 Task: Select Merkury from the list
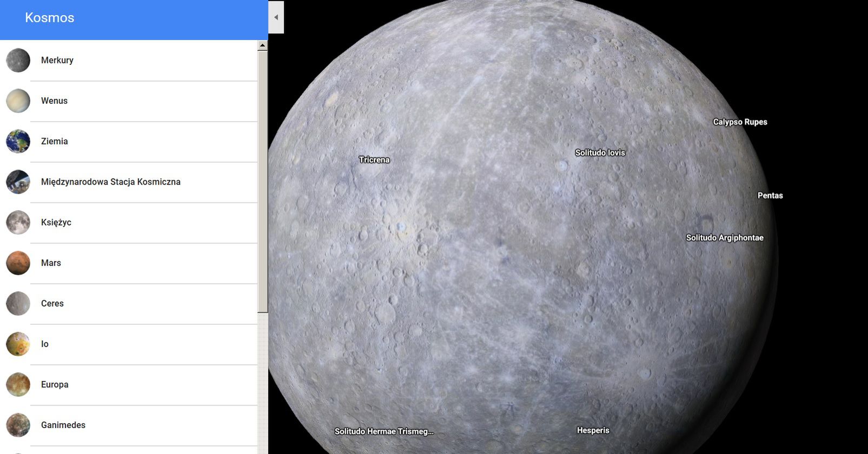pos(129,60)
